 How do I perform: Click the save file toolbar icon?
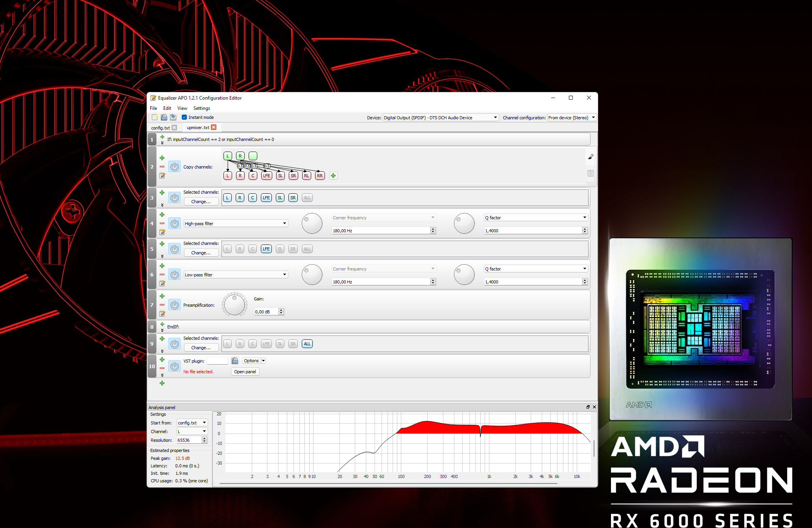[173, 117]
